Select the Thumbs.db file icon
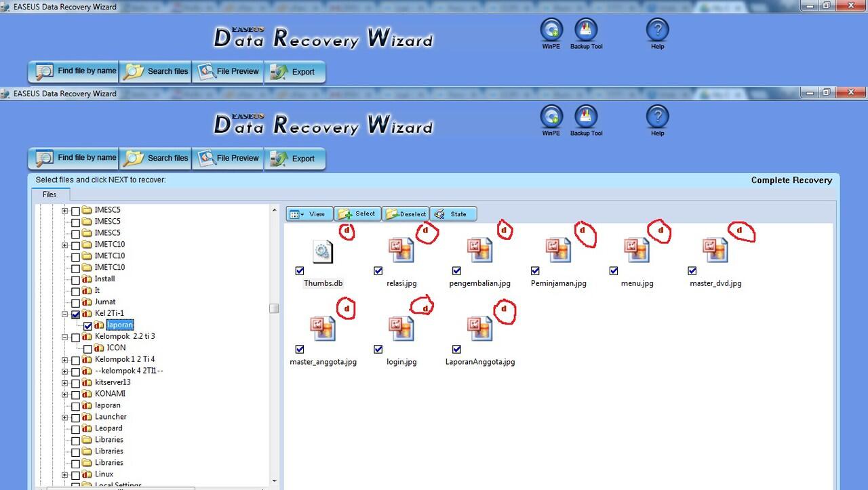868x490 pixels. (323, 251)
